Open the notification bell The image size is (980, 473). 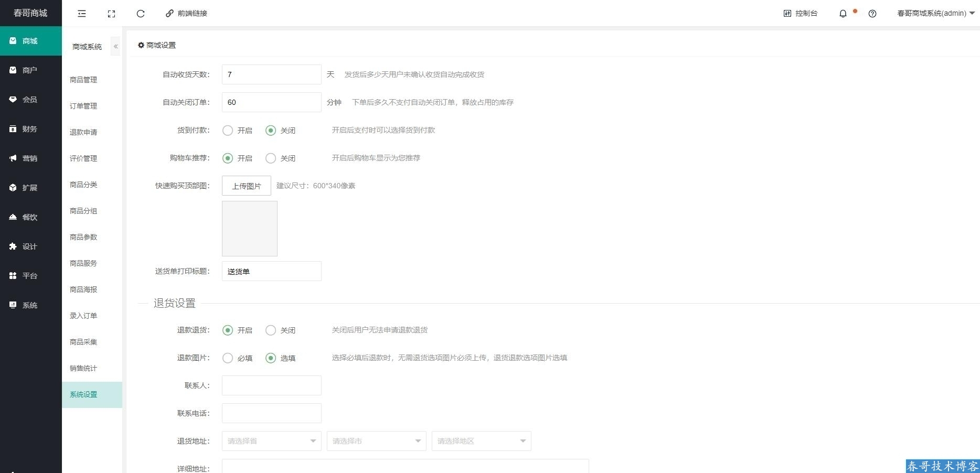(x=843, y=14)
